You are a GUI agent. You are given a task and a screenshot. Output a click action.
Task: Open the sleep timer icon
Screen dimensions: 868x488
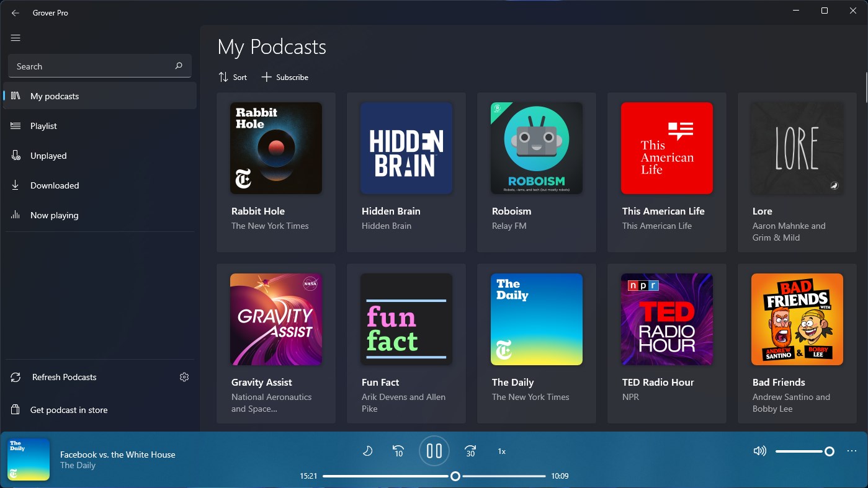coord(367,451)
